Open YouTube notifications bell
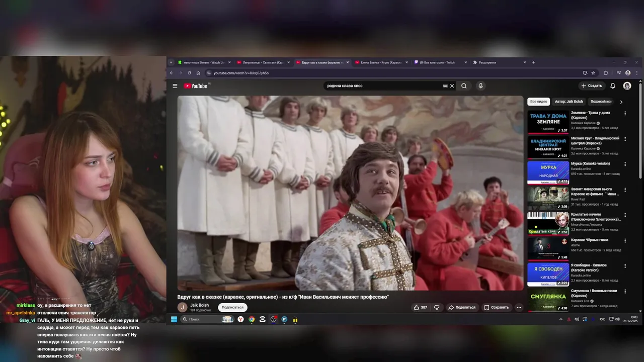644x362 pixels. pyautogui.click(x=612, y=86)
